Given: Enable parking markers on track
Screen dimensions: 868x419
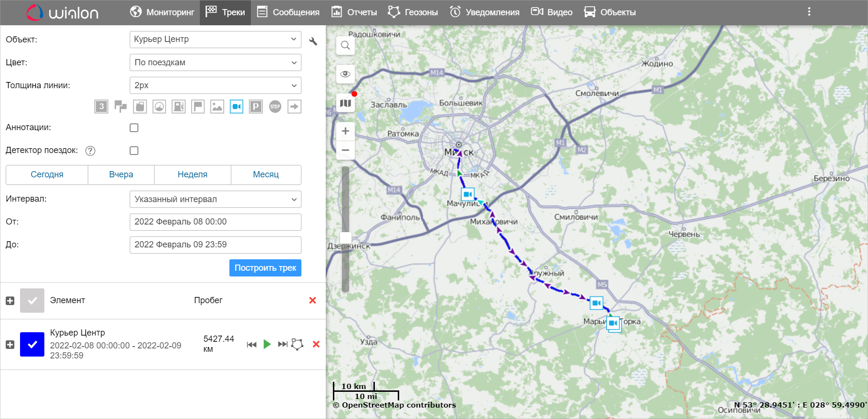Looking at the screenshot, I should [x=256, y=107].
